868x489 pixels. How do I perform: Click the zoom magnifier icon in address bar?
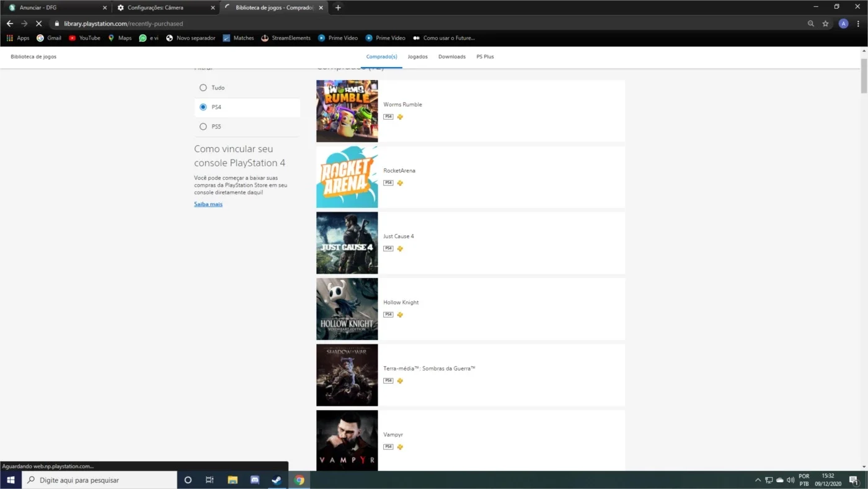click(811, 24)
